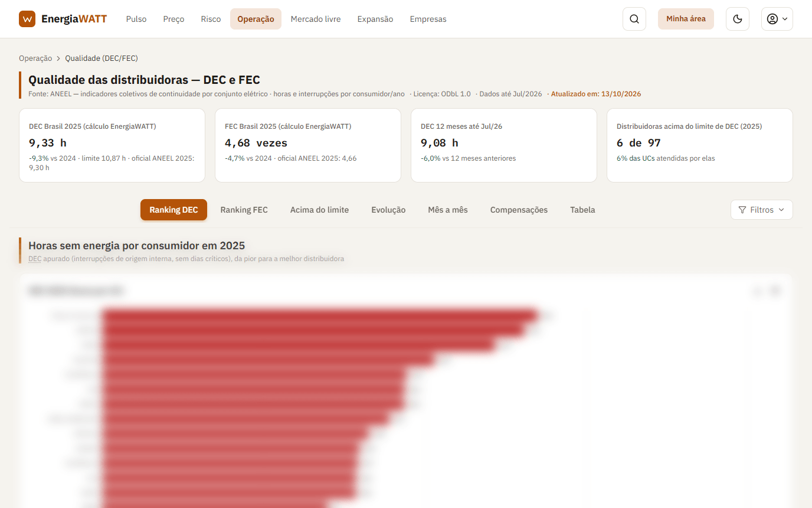Toggle dark mode moon icon
The height and width of the screenshot is (508, 812).
click(x=737, y=19)
